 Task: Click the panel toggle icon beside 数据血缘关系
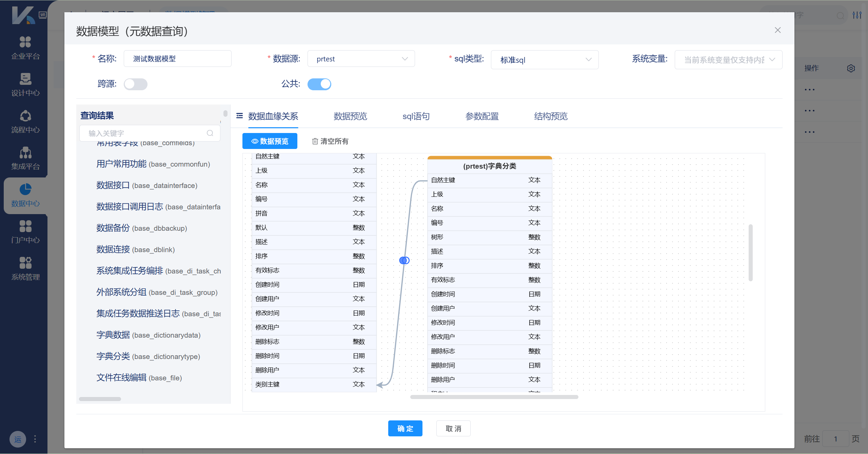[239, 116]
